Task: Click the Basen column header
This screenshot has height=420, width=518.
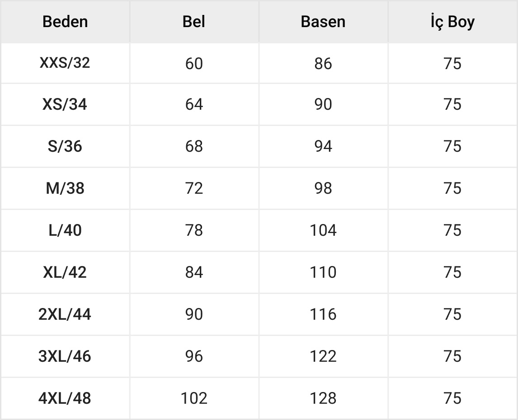Action: click(x=323, y=22)
